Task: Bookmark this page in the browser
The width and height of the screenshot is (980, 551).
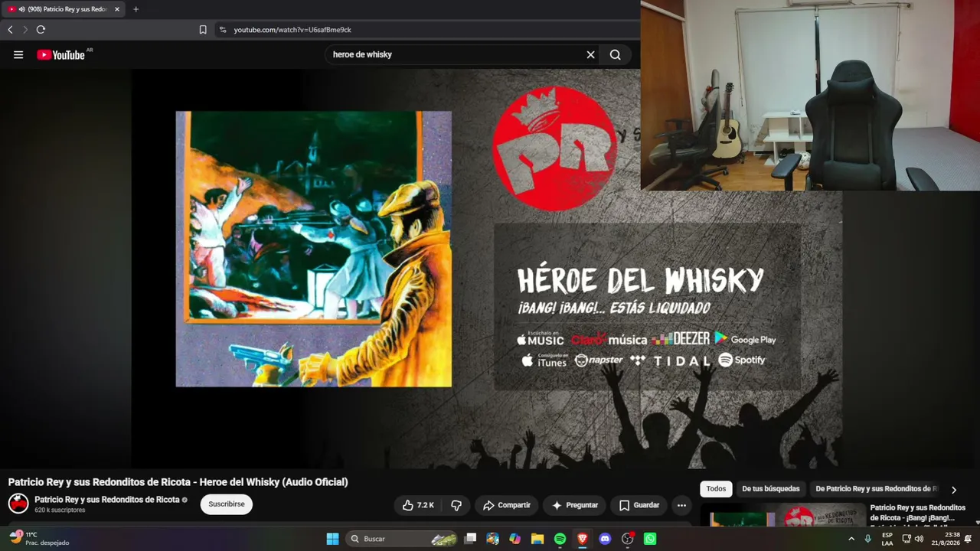Action: [203, 30]
